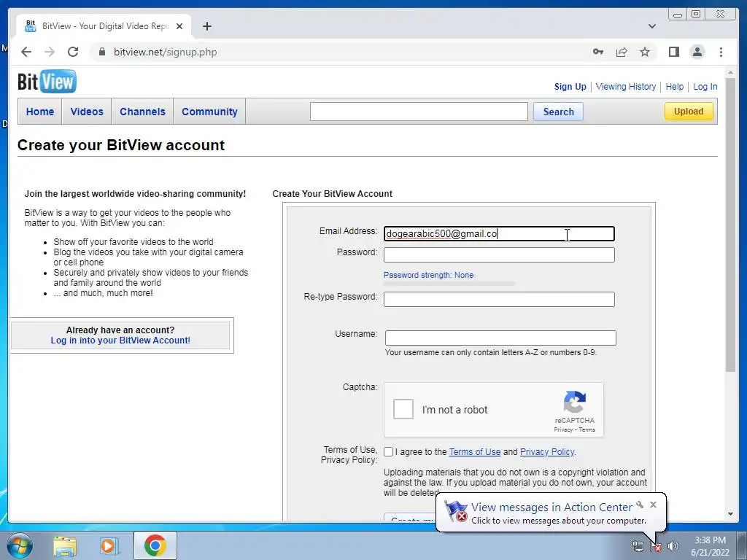Screen dimensions: 747x560
Task: Open the Videos navigation tab
Action: (87, 112)
